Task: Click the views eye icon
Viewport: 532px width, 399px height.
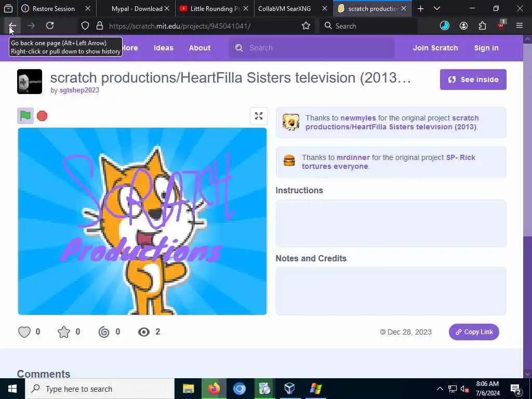Action: [144, 332]
